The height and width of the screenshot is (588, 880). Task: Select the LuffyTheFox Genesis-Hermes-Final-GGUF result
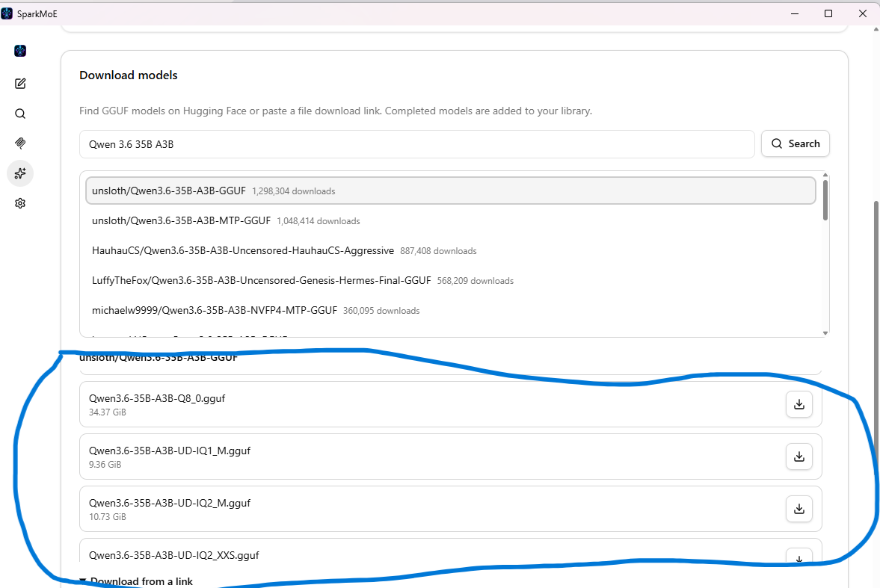pos(451,280)
